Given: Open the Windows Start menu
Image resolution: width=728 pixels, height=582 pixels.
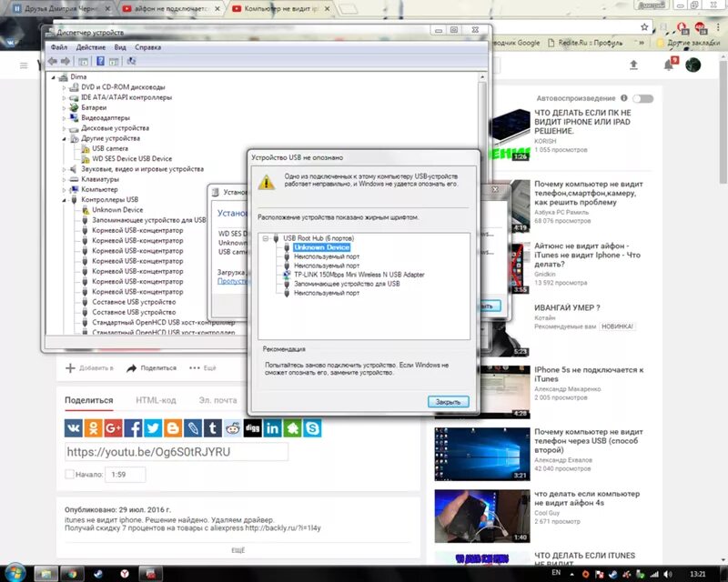Looking at the screenshot, I should coord(15,573).
